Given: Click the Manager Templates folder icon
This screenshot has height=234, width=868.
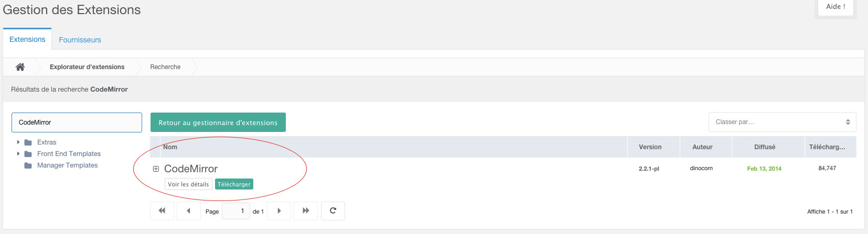Looking at the screenshot, I should coord(28,165).
